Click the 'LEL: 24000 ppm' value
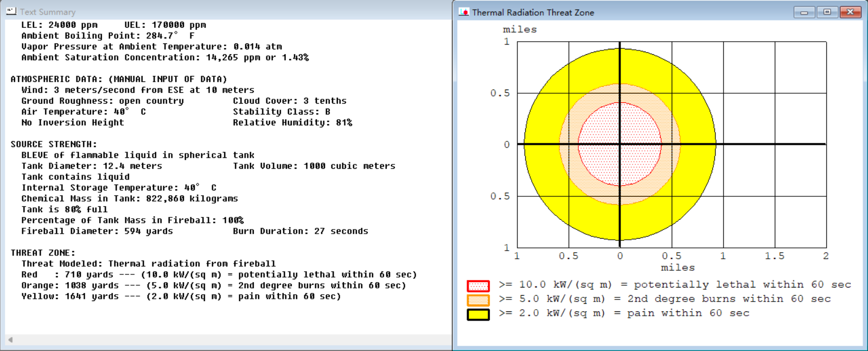This screenshot has height=351, width=868. pos(60,25)
